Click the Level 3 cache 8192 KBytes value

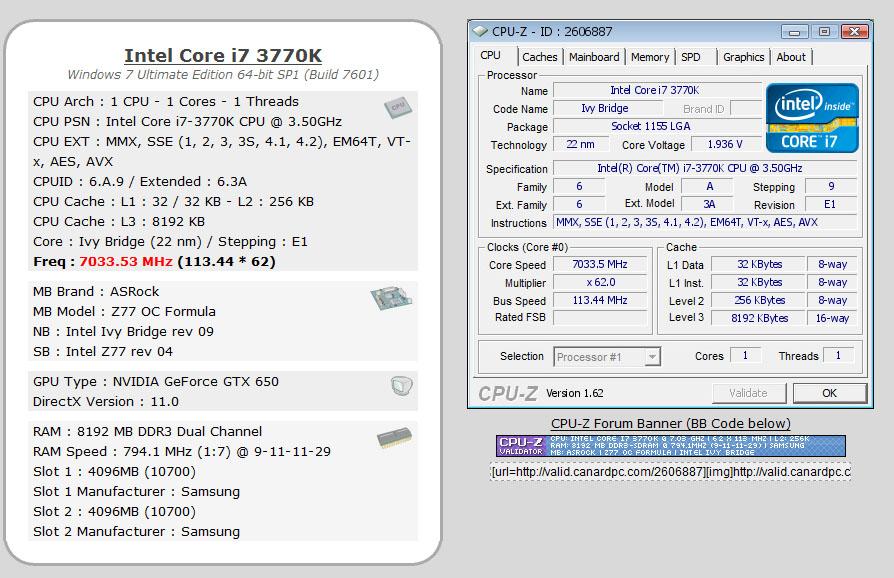pyautogui.click(x=759, y=318)
